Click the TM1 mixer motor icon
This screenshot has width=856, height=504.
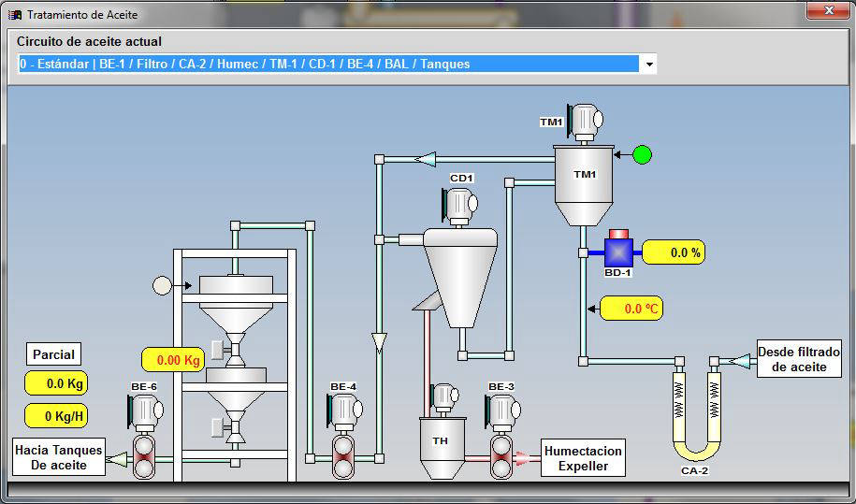click(x=586, y=121)
